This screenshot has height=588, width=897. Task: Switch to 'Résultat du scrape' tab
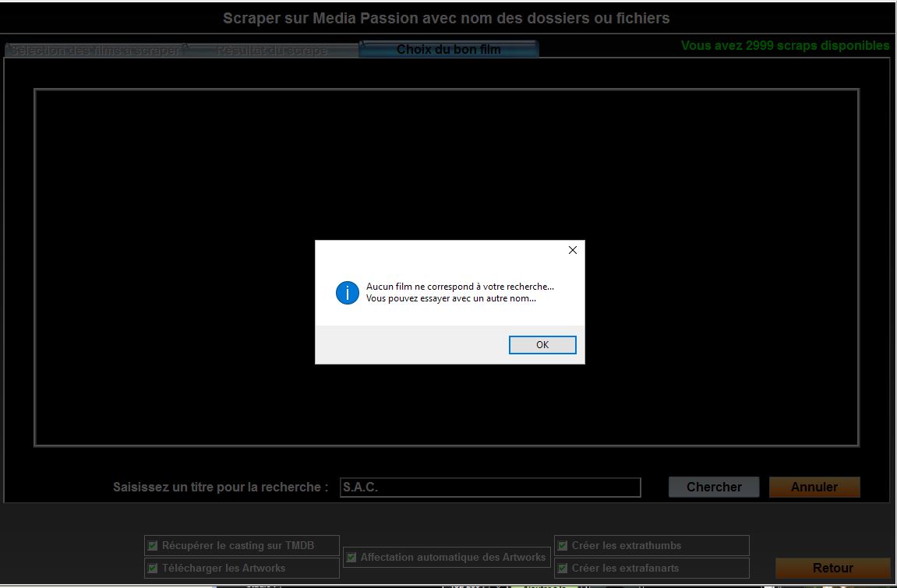(272, 51)
